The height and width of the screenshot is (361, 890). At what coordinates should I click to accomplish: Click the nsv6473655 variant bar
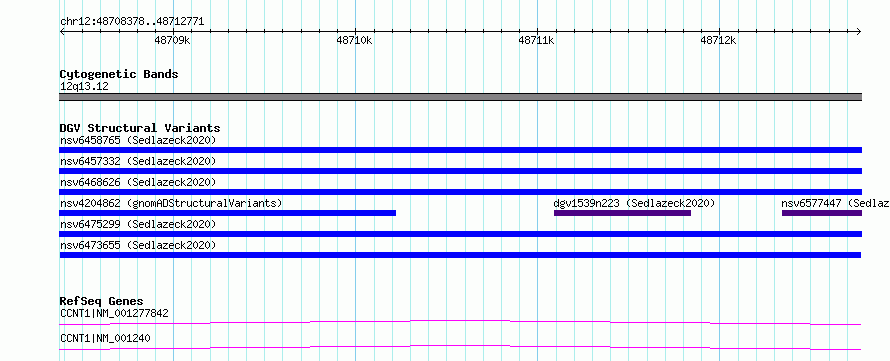tap(460, 255)
